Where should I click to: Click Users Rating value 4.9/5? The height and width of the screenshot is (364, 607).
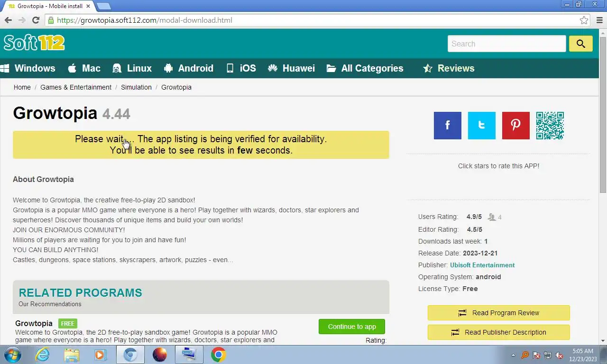(474, 217)
